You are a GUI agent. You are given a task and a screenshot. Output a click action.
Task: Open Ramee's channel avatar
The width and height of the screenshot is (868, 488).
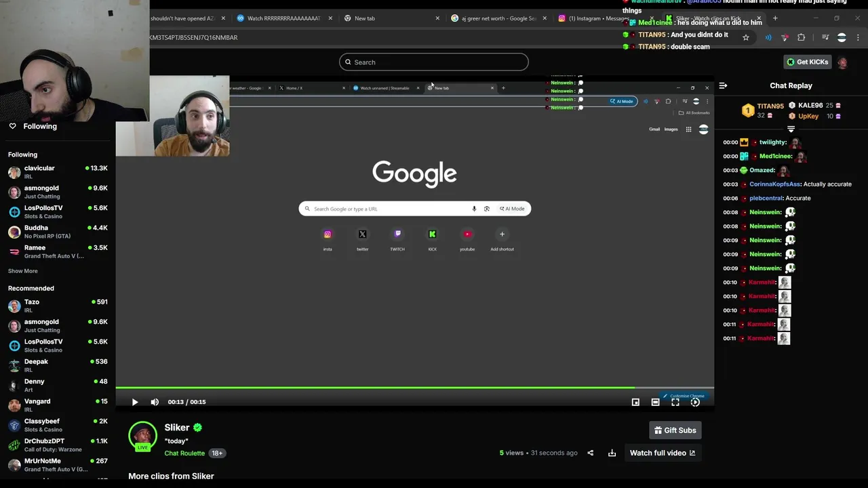click(x=14, y=251)
